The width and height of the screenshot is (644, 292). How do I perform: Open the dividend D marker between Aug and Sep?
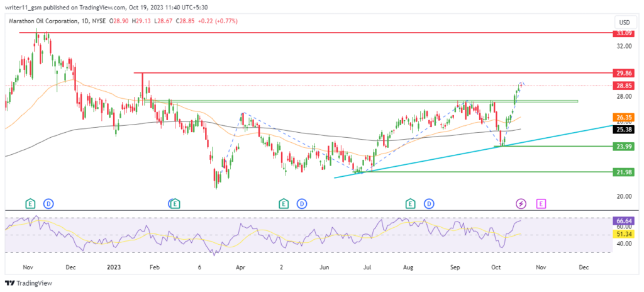[x=429, y=203]
